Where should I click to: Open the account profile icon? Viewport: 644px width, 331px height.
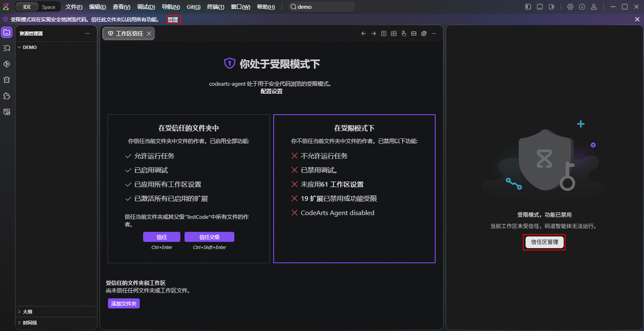(594, 7)
